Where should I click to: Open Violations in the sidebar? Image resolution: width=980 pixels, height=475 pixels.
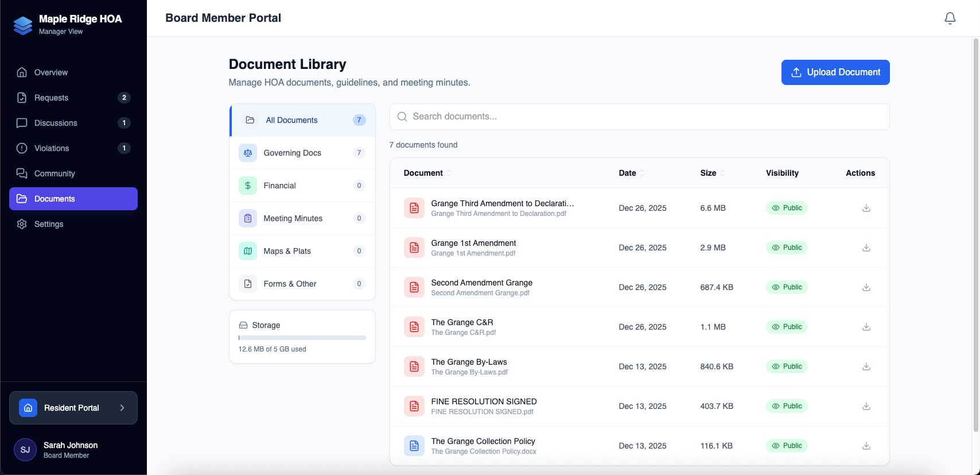(x=73, y=148)
